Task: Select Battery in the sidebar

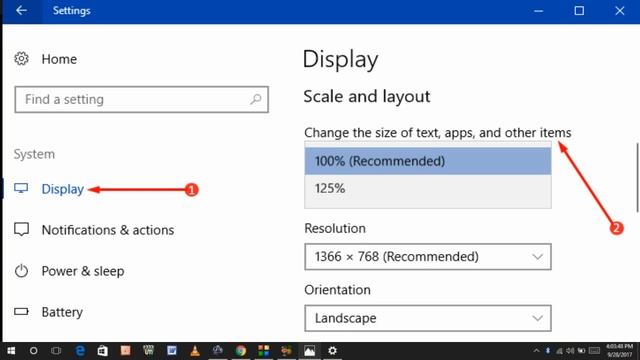Action: coord(62,312)
